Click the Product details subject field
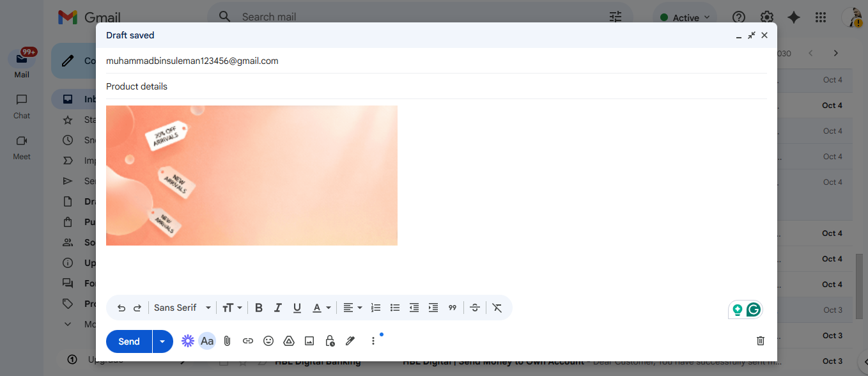The height and width of the screenshot is (376, 868). point(437,86)
